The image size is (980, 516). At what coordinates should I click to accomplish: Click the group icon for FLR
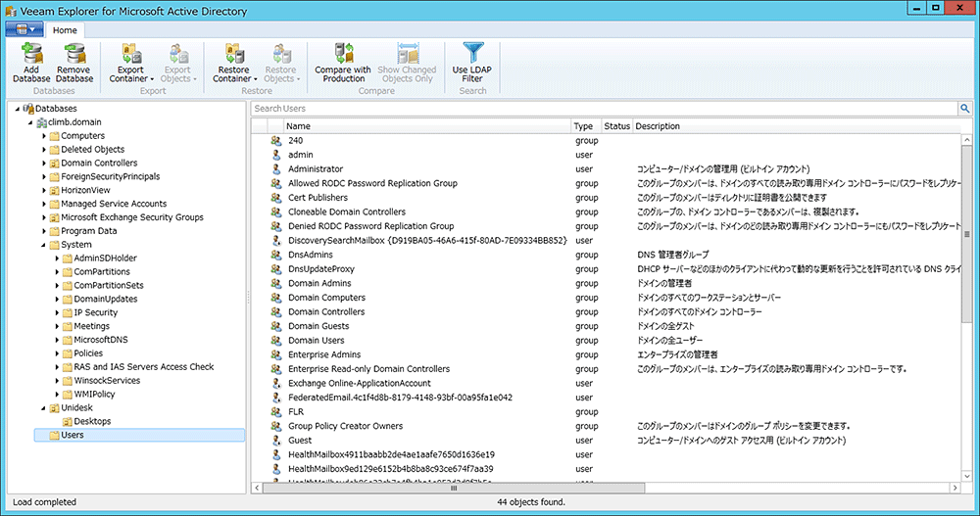click(276, 411)
